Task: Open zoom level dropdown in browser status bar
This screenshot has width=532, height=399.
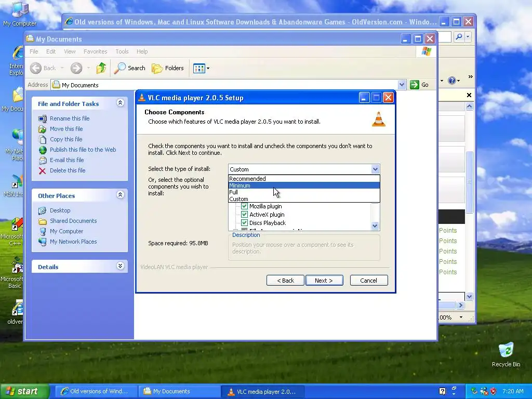Action: tap(461, 317)
